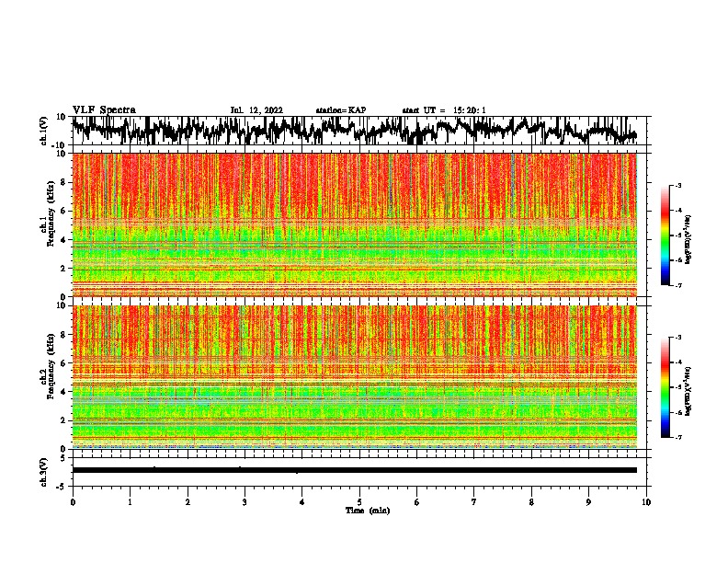This screenshot has height=563, width=728.
Task: Click the "6" kHz tick on ch.2 spectrogram
Action: coord(63,363)
